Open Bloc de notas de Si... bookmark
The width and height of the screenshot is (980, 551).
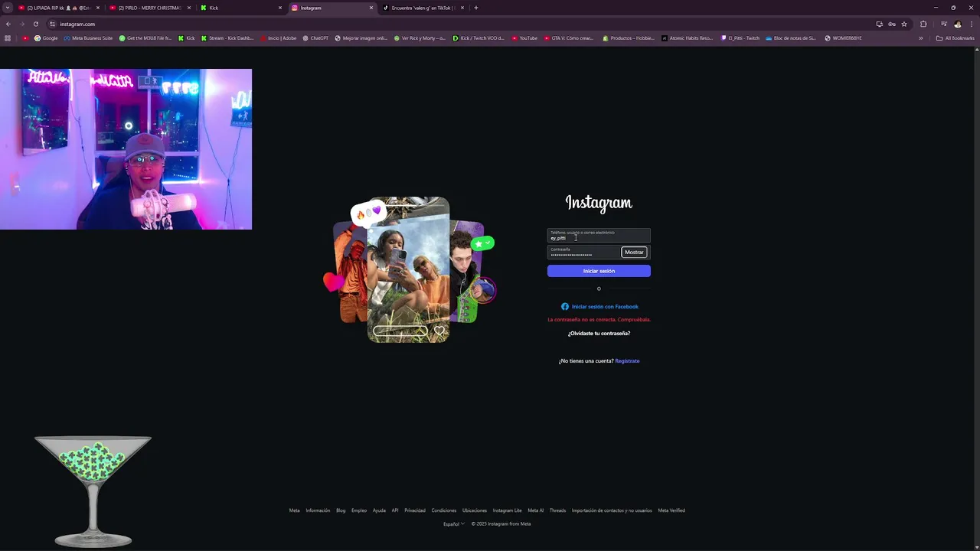pos(791,38)
